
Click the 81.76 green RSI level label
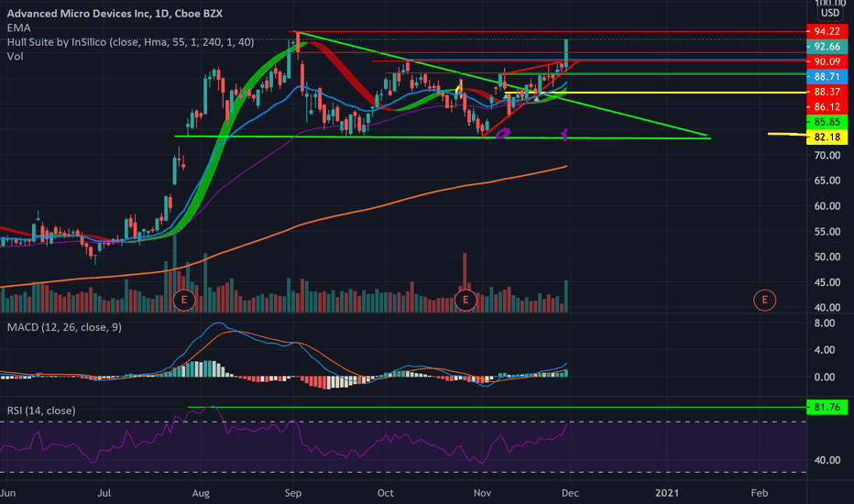pyautogui.click(x=827, y=407)
